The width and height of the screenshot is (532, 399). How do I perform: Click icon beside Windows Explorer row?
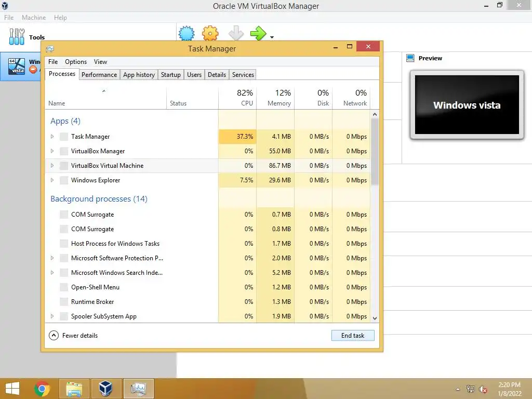64,180
